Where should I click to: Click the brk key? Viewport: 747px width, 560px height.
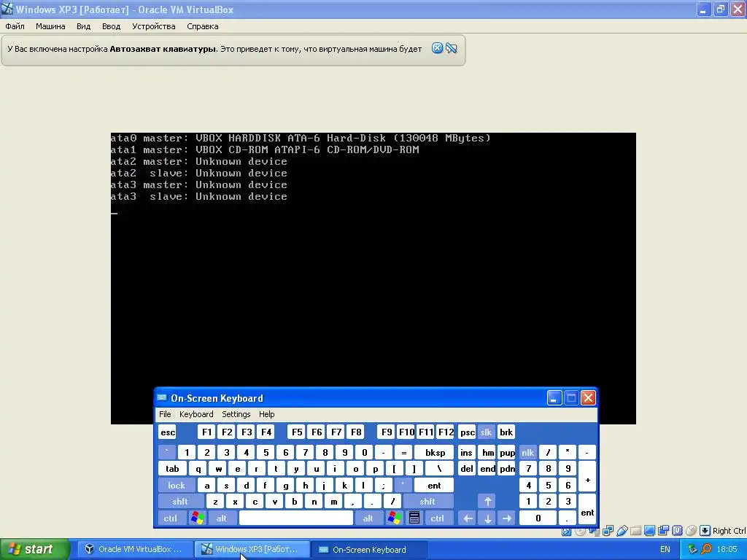click(506, 432)
